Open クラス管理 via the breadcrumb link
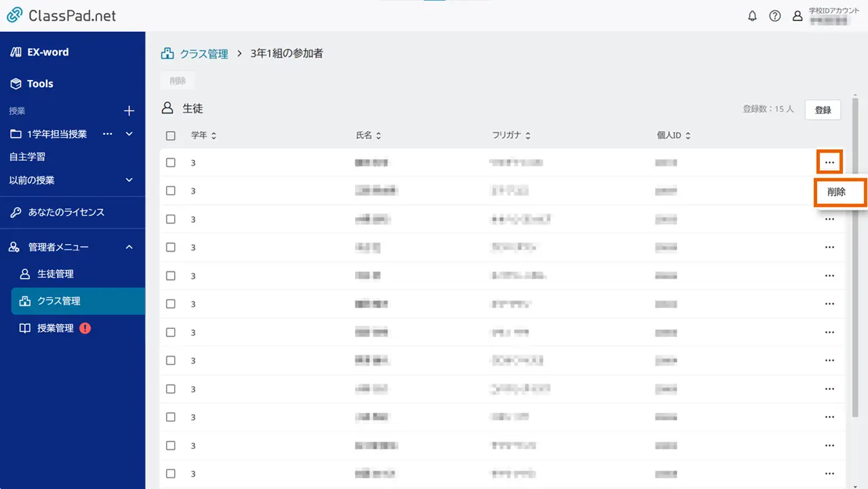The image size is (868, 489). click(203, 53)
